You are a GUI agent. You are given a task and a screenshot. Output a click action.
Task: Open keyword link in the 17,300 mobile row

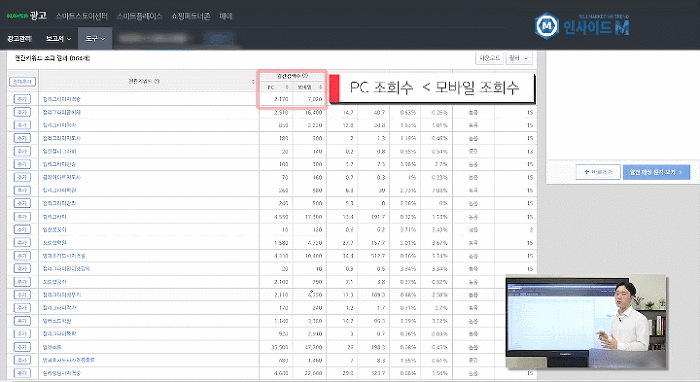(x=54, y=217)
